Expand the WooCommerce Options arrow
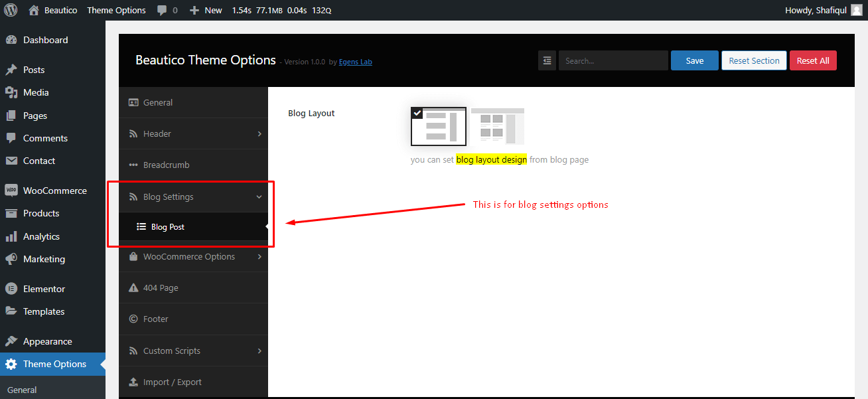This screenshot has width=868, height=399. tap(259, 256)
